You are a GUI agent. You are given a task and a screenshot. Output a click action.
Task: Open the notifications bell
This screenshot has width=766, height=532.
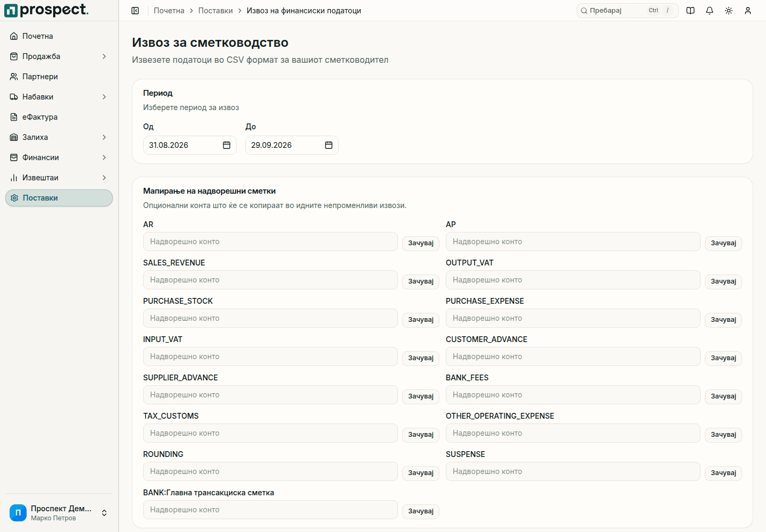[710, 11]
